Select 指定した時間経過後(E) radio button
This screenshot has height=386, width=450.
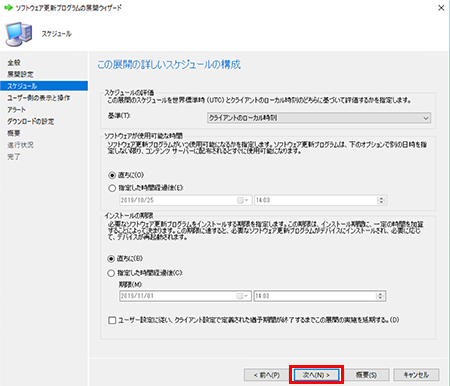click(112, 188)
